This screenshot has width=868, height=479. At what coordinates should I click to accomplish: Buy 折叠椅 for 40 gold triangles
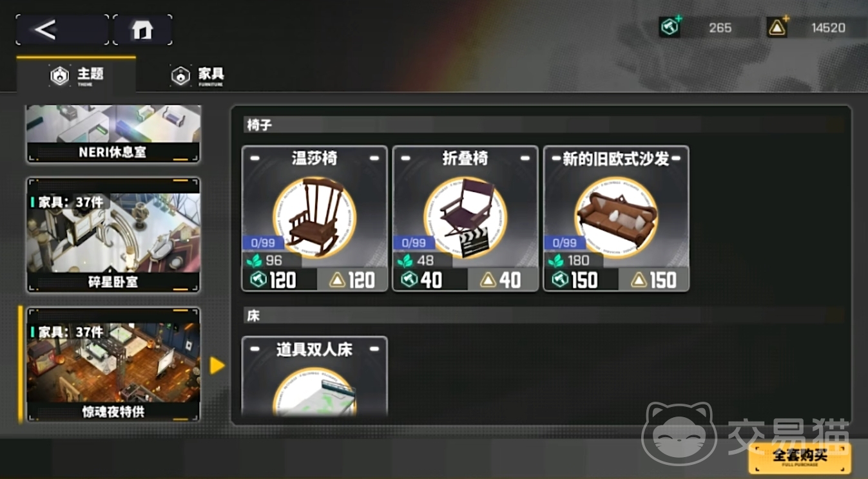click(503, 280)
